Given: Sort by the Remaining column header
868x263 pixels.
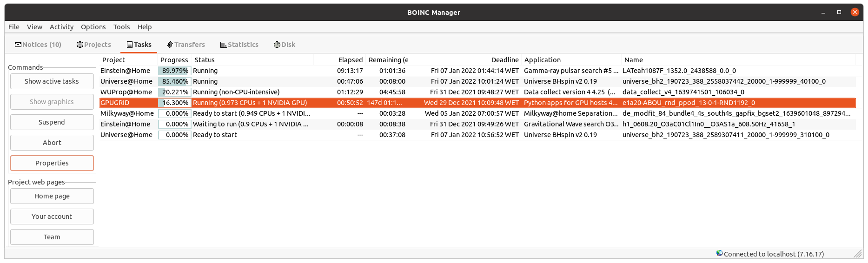Looking at the screenshot, I should [388, 60].
